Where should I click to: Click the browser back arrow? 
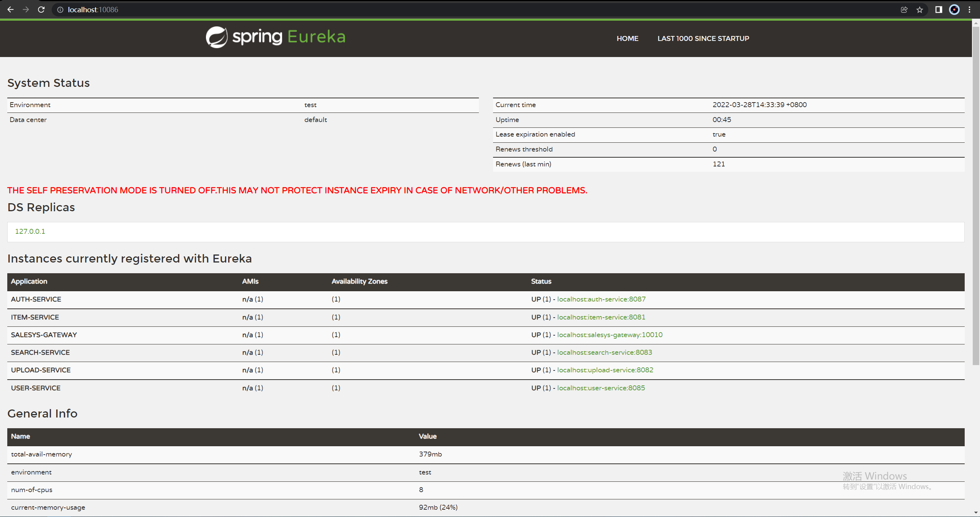coord(10,10)
